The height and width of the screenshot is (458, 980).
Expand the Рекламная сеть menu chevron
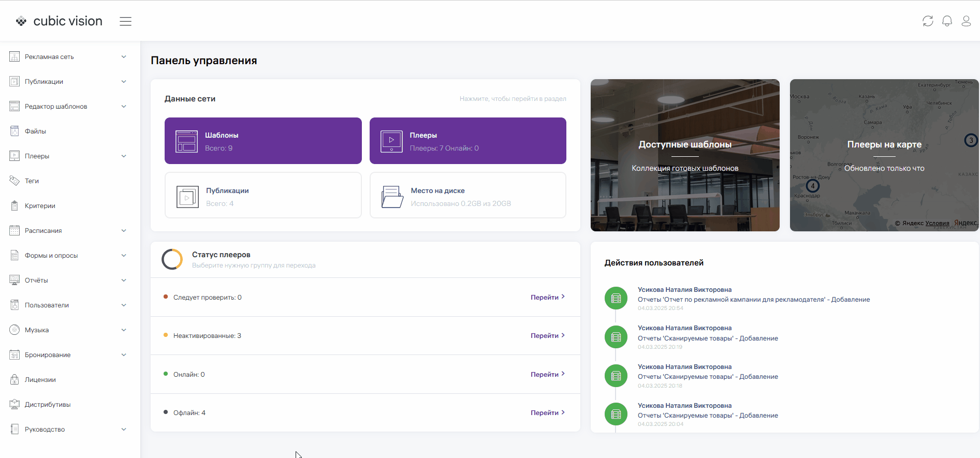[x=124, y=57]
